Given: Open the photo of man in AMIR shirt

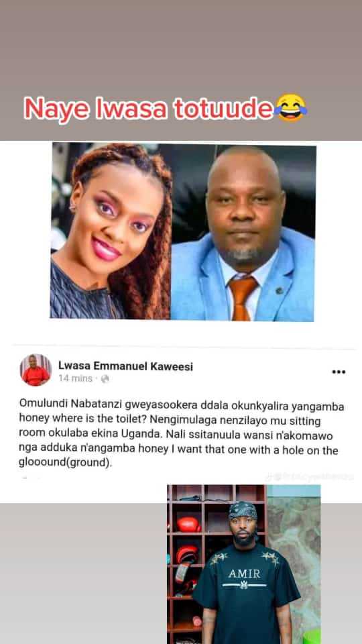Looking at the screenshot, I should [x=244, y=564].
